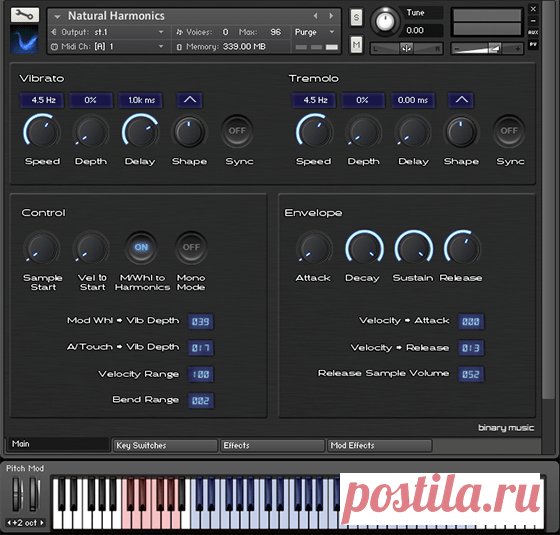Click the Pitch wheel
Viewport: 560px width, 535px height.
point(17,494)
